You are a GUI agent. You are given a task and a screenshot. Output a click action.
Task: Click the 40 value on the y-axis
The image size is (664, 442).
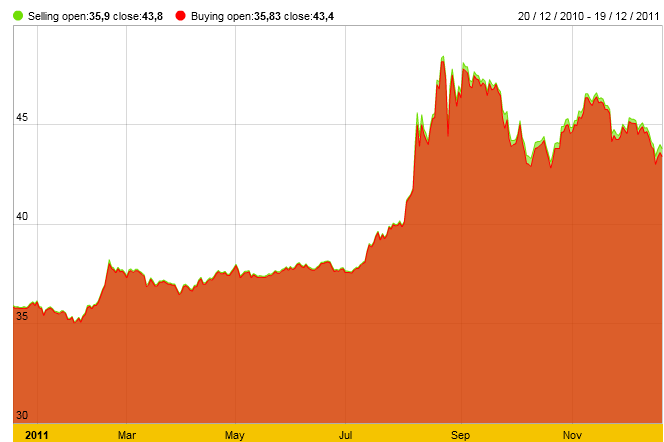21,218
